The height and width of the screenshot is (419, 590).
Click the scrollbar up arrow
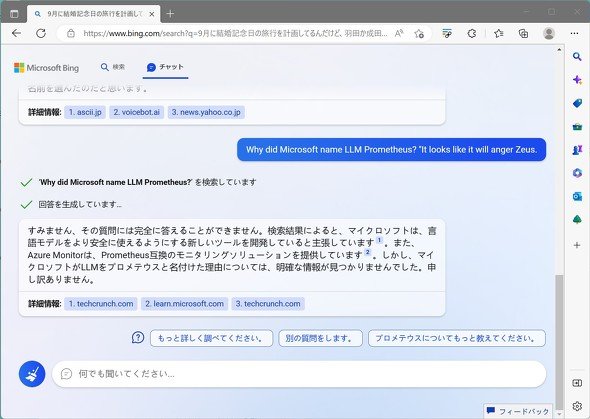click(x=559, y=50)
